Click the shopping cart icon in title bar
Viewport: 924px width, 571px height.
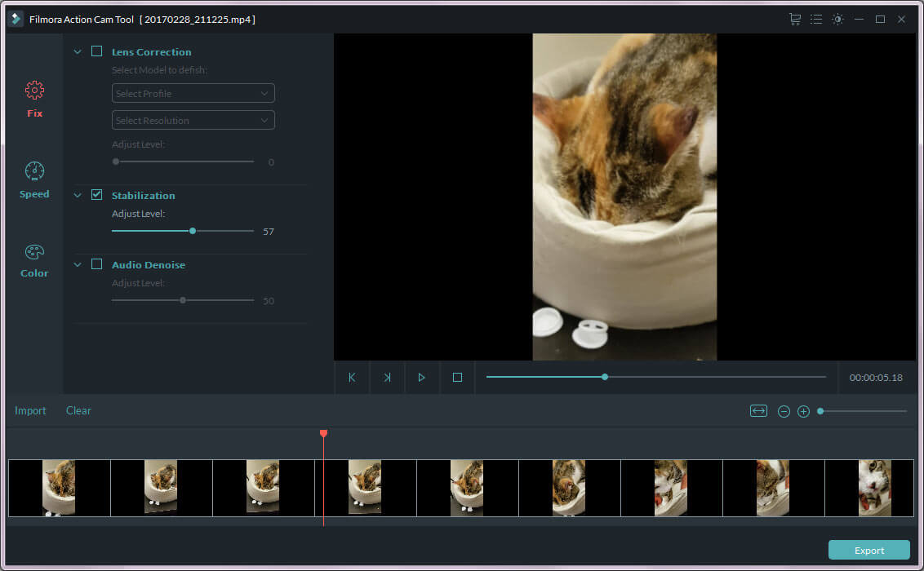pyautogui.click(x=794, y=19)
